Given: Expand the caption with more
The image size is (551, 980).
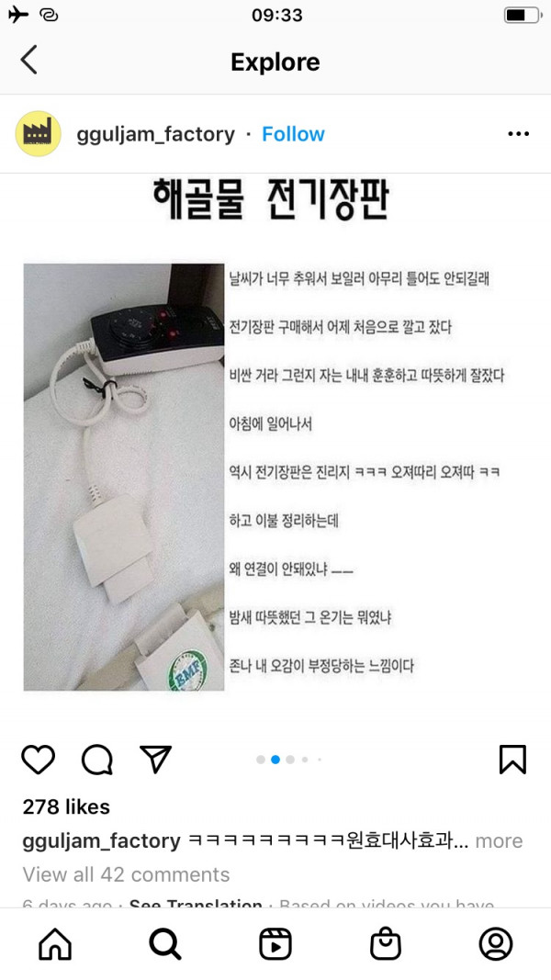Looking at the screenshot, I should pos(499,840).
